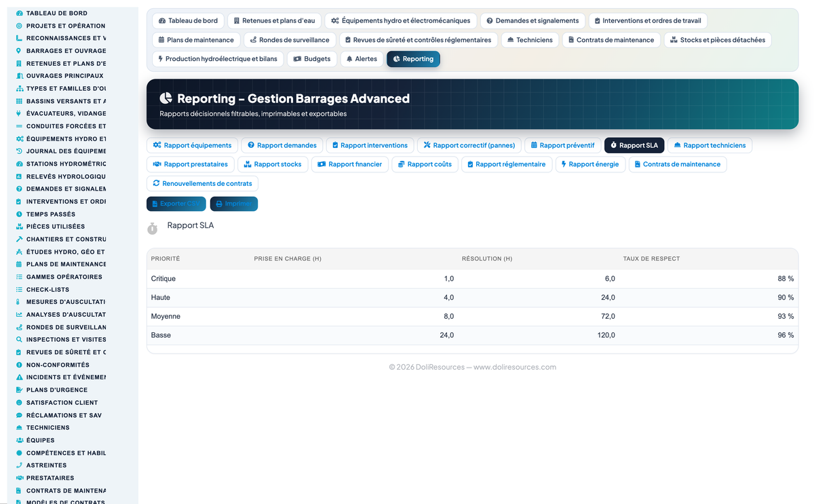Click the Prestataires handshake icon
The height and width of the screenshot is (504, 814).
(x=19, y=478)
